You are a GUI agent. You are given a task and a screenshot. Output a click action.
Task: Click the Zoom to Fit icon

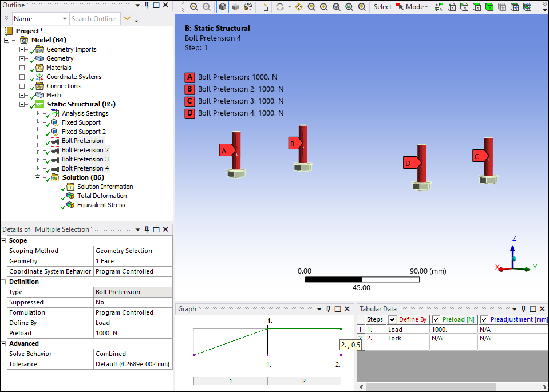[336, 6]
